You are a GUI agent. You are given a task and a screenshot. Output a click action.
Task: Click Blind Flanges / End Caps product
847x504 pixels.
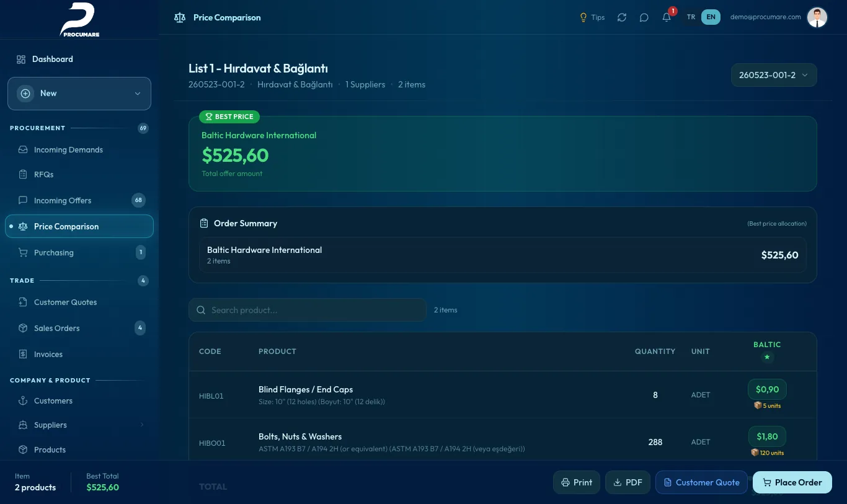pos(306,389)
